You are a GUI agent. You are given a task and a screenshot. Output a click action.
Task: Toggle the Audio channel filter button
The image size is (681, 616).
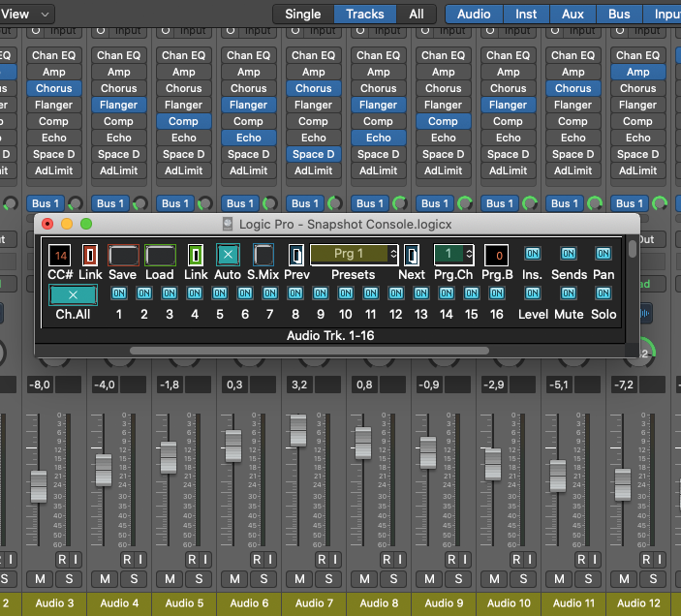474,15
